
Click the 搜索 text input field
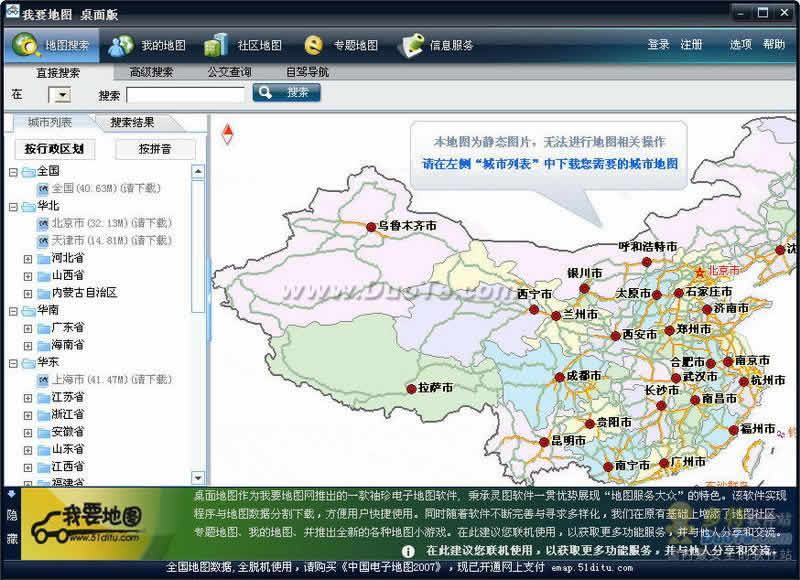click(186, 95)
